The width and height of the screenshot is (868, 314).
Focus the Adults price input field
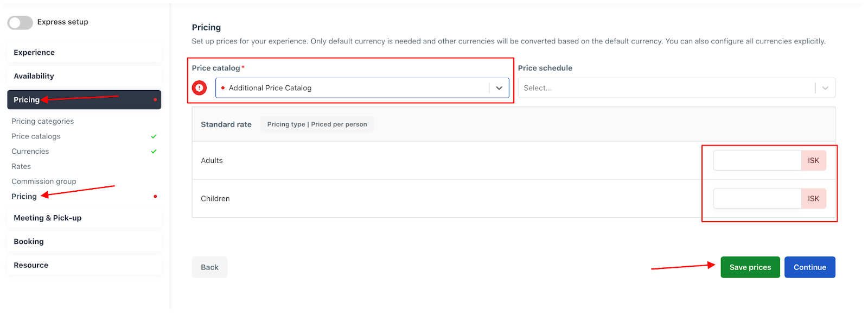point(757,160)
